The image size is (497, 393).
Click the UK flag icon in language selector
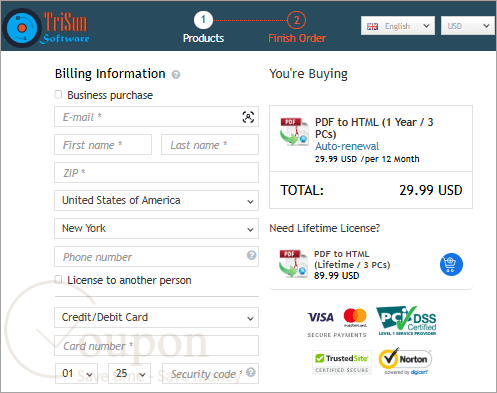coord(372,26)
